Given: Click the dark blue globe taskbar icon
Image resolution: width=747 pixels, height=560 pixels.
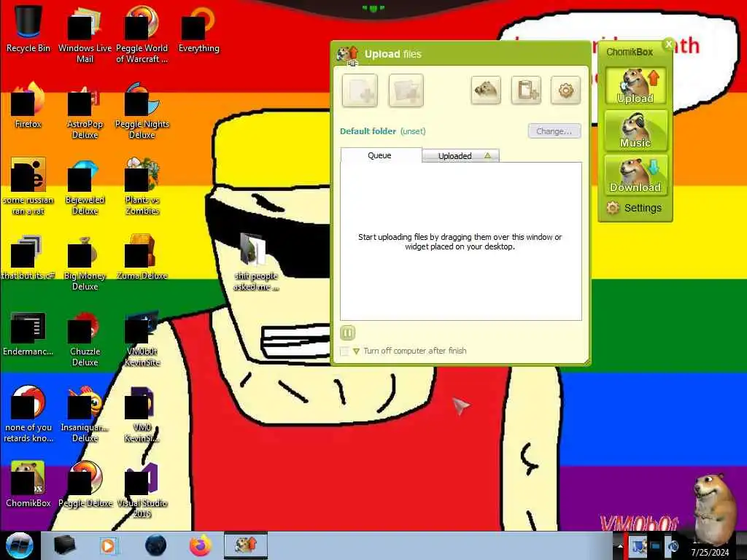Looking at the screenshot, I should [156, 545].
